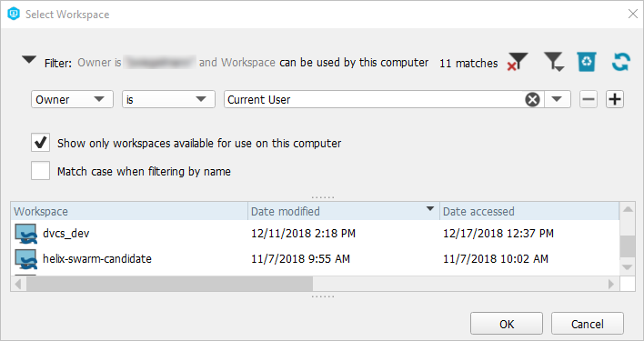The height and width of the screenshot is (341, 644).
Task: Click the OK button
Action: 507,324
